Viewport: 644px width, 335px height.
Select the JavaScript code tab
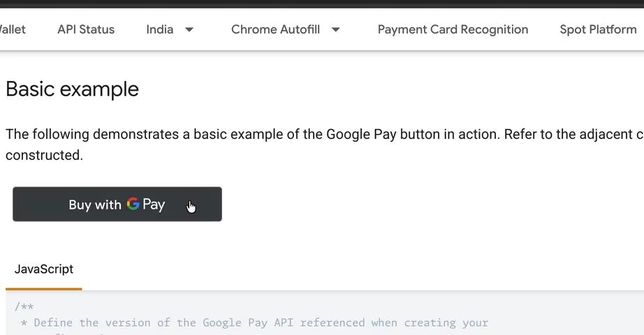[x=44, y=269]
